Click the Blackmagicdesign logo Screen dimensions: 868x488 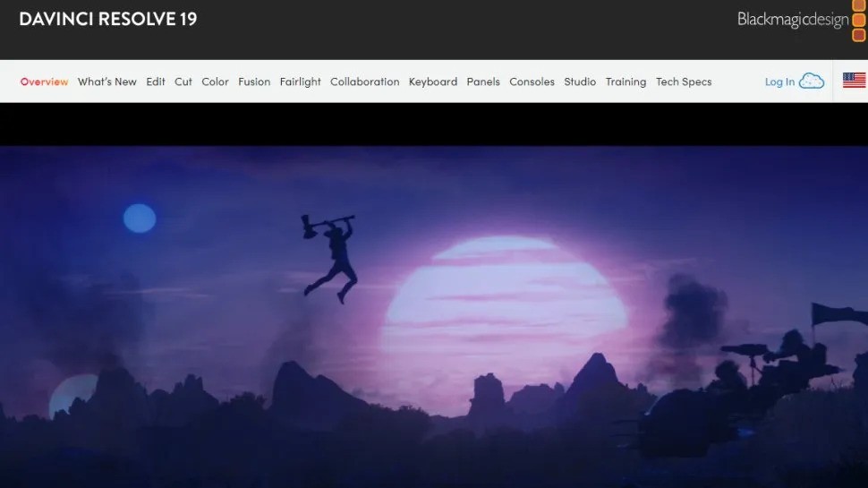pyautogui.click(x=800, y=20)
